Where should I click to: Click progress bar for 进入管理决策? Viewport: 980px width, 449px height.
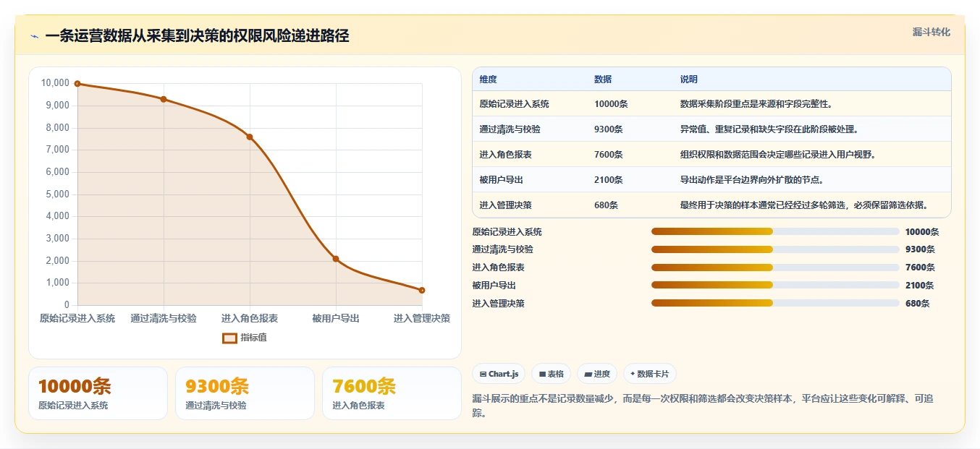(x=775, y=303)
